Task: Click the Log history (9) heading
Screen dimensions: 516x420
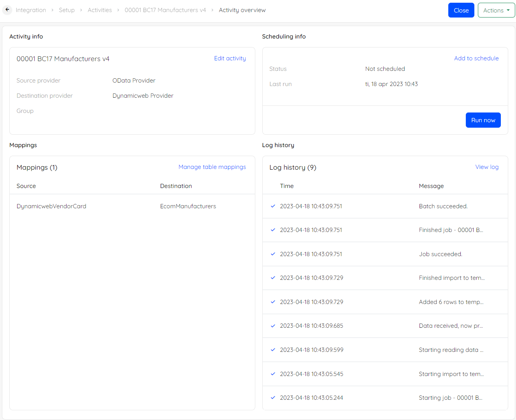Action: 293,167
